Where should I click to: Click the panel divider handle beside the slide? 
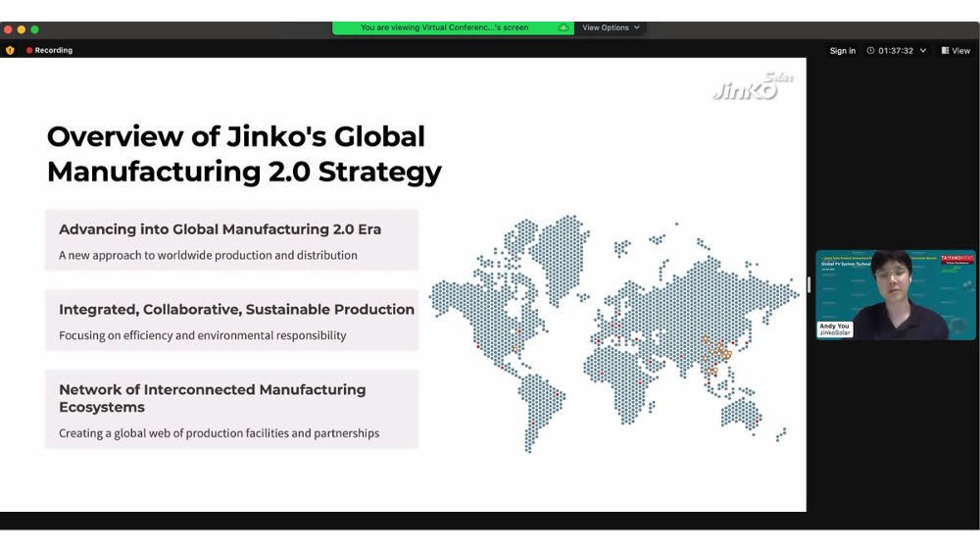808,285
